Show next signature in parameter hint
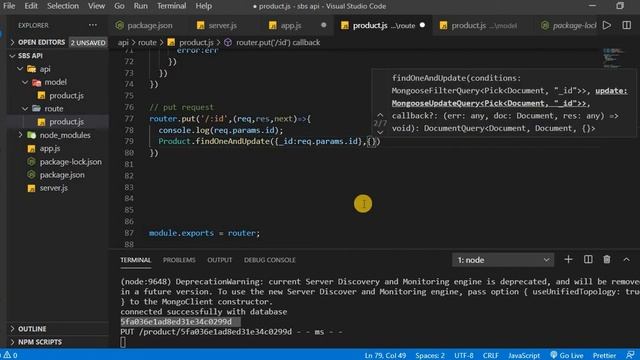The height and width of the screenshot is (360, 640). (x=380, y=132)
